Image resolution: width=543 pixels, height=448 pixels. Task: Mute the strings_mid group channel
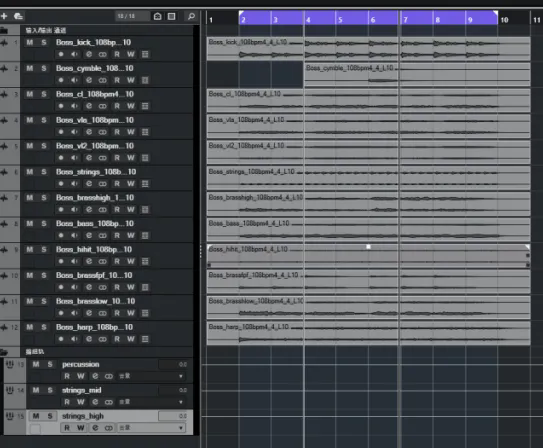pos(36,390)
